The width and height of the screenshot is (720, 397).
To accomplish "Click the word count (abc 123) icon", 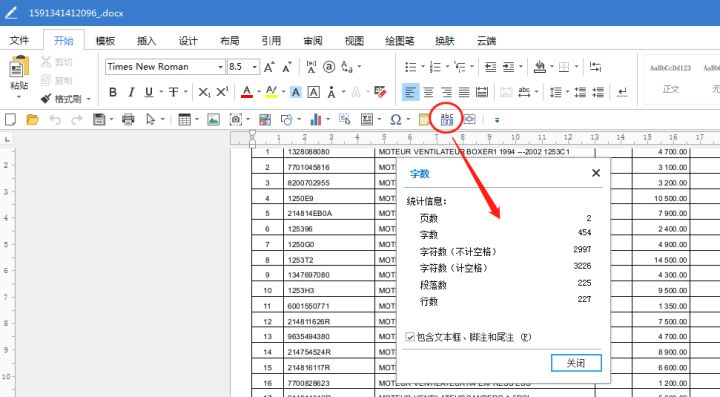I will click(x=447, y=120).
